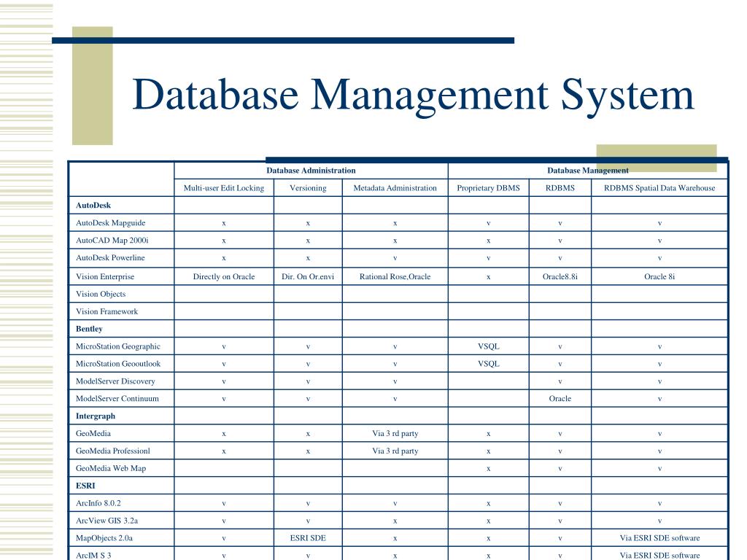Select the 'Dir. On Or.envi' cell
Viewport: 747px width, 560px height.
308,276
